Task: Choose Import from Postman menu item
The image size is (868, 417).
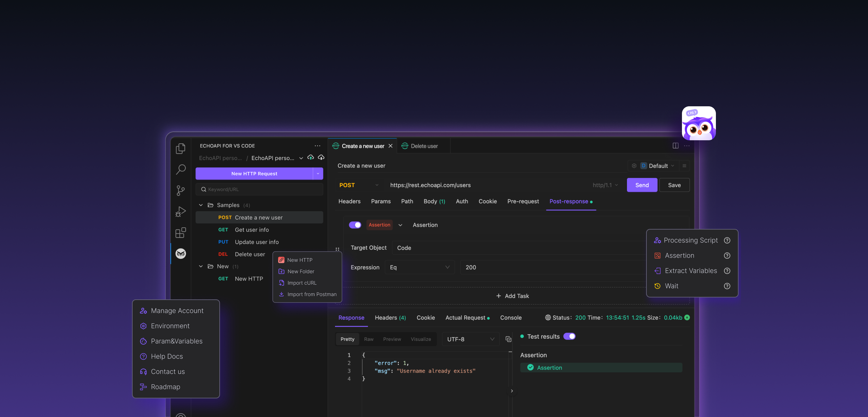Action: (x=307, y=294)
